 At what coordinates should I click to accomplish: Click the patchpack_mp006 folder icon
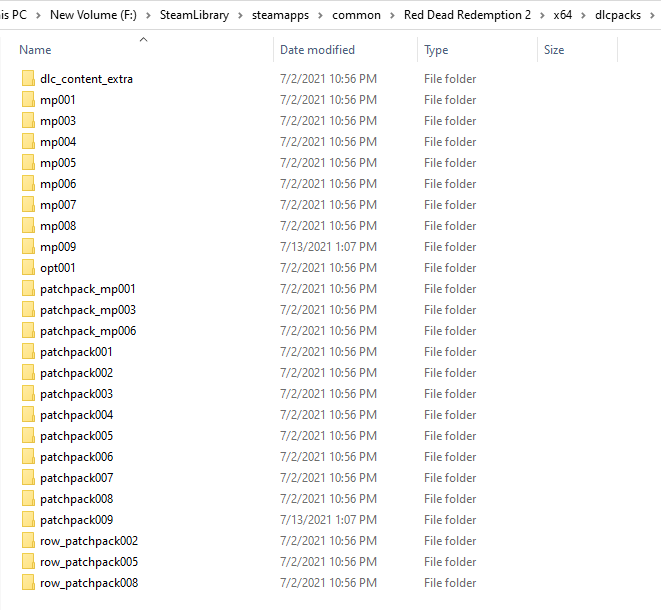coord(28,331)
